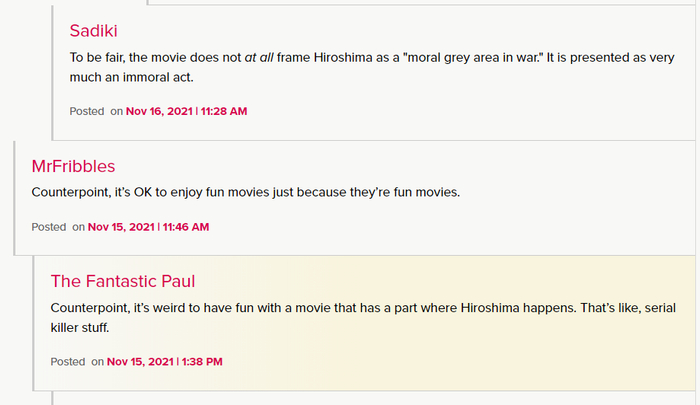Click "Posted" label under MrFribbles' comment
700x405 pixels.
coord(49,227)
